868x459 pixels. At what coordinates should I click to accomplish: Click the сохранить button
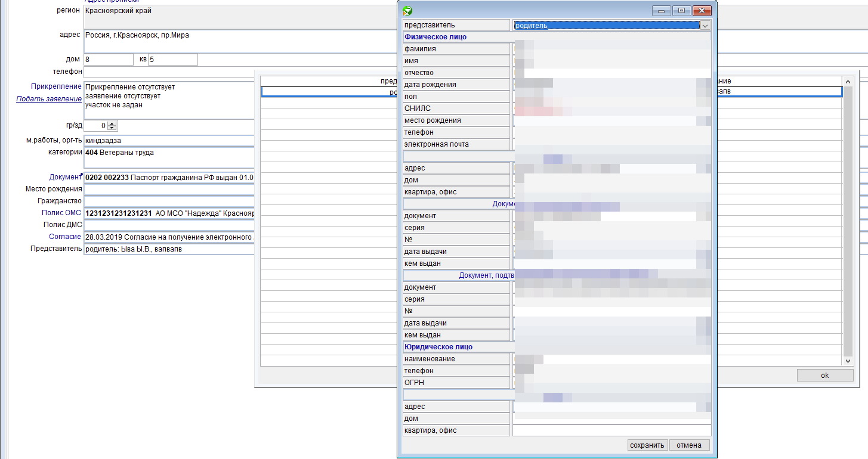647,445
